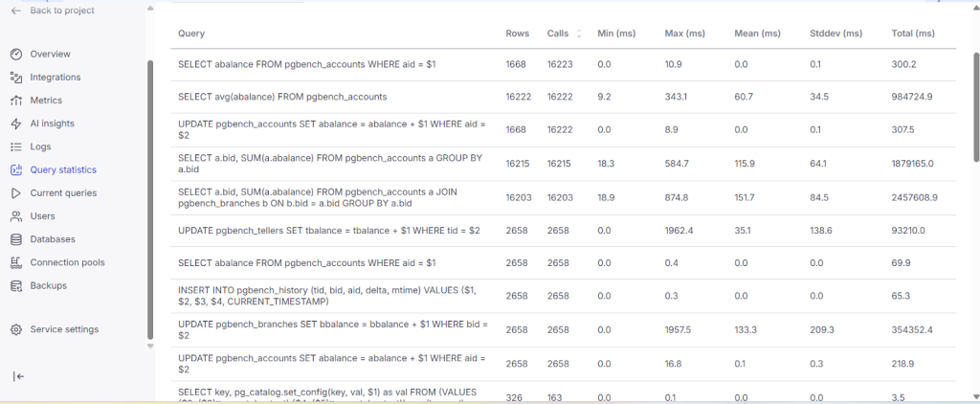The width and height of the screenshot is (980, 404).
Task: Open the Users section
Action: point(42,216)
